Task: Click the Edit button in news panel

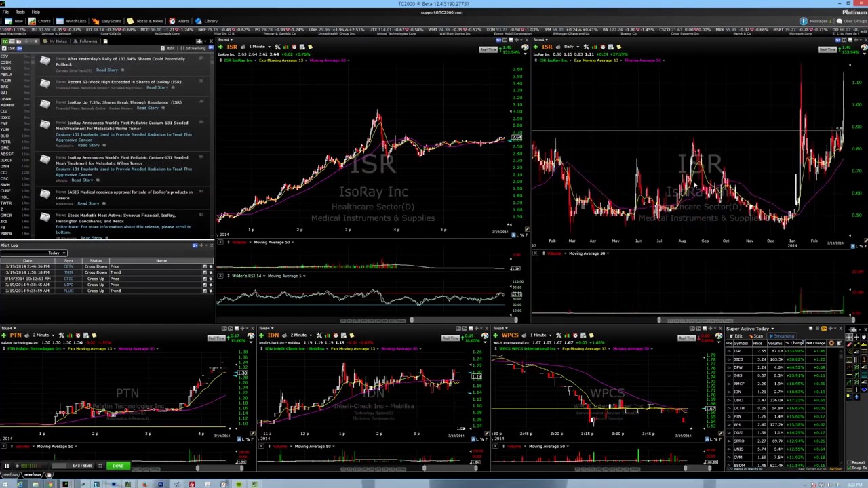Action: tap(168, 49)
